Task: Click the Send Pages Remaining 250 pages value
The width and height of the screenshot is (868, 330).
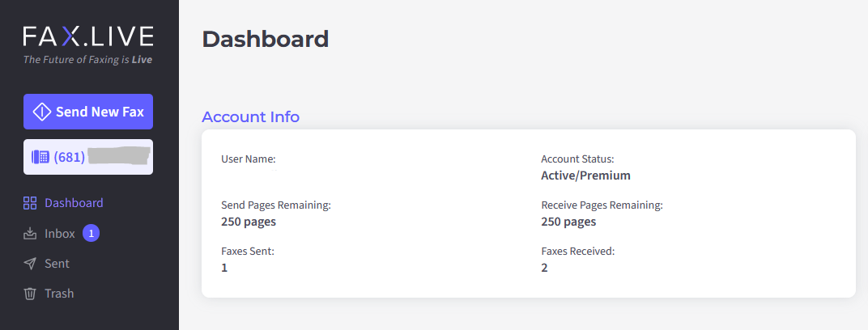Action: click(249, 222)
